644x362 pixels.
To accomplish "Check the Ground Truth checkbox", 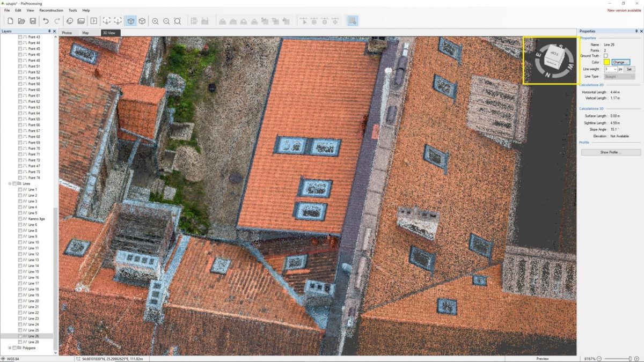I will (606, 56).
